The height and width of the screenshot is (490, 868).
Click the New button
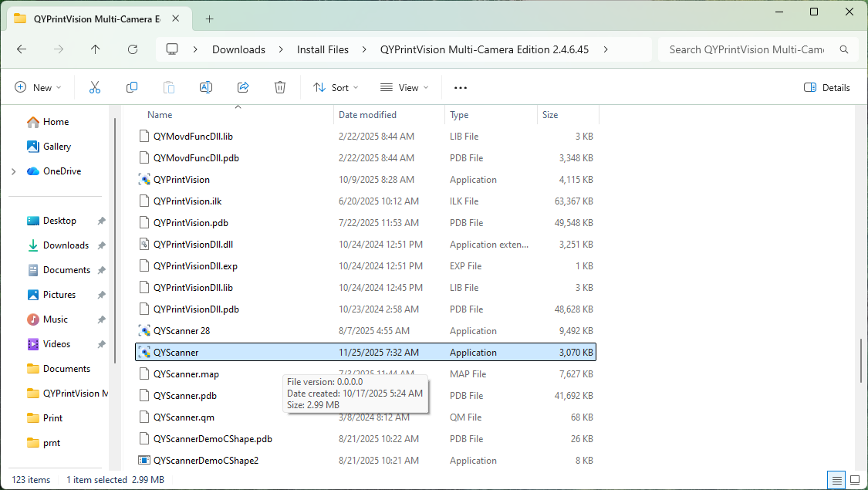(x=38, y=87)
